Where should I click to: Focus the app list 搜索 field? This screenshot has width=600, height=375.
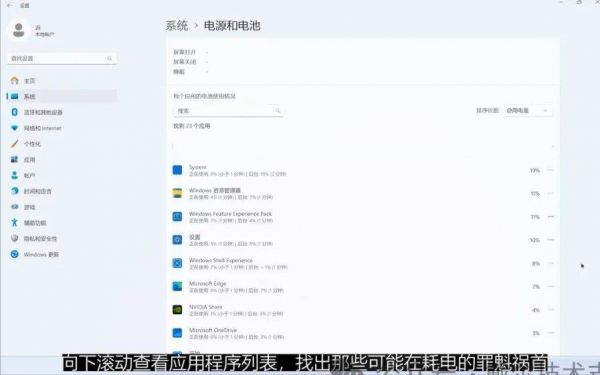tap(228, 111)
